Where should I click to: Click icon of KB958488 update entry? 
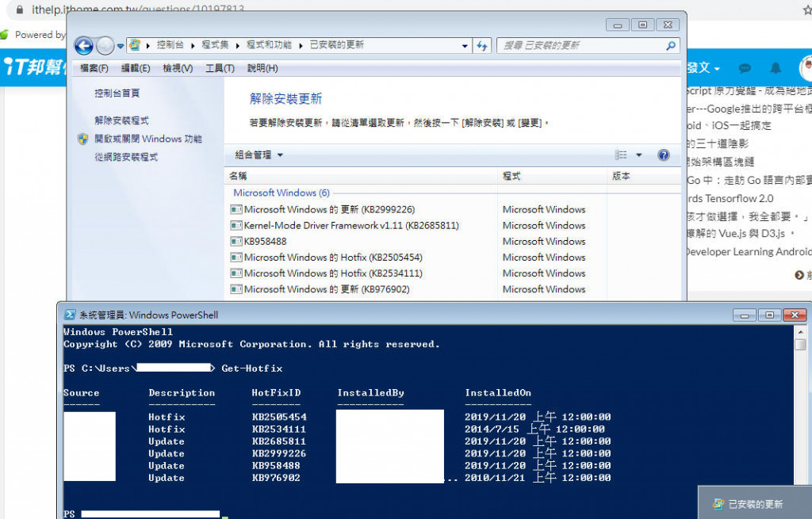point(236,242)
